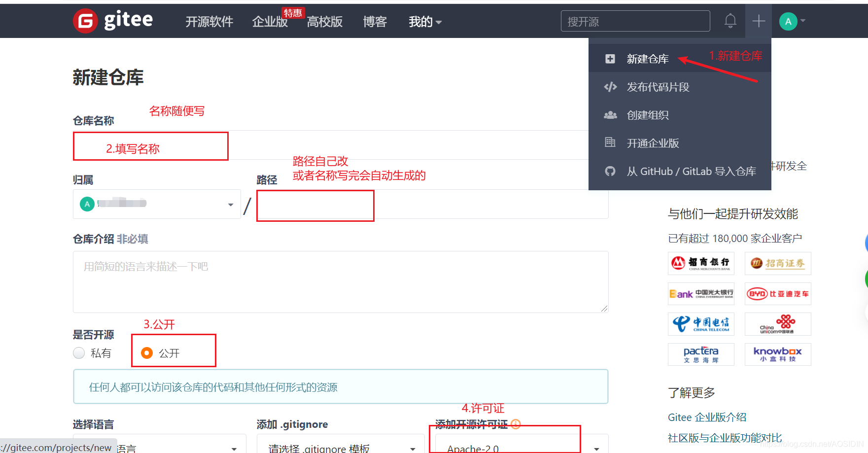Select 发布代码片段 code snippet icon
The height and width of the screenshot is (453, 868).
click(x=610, y=87)
